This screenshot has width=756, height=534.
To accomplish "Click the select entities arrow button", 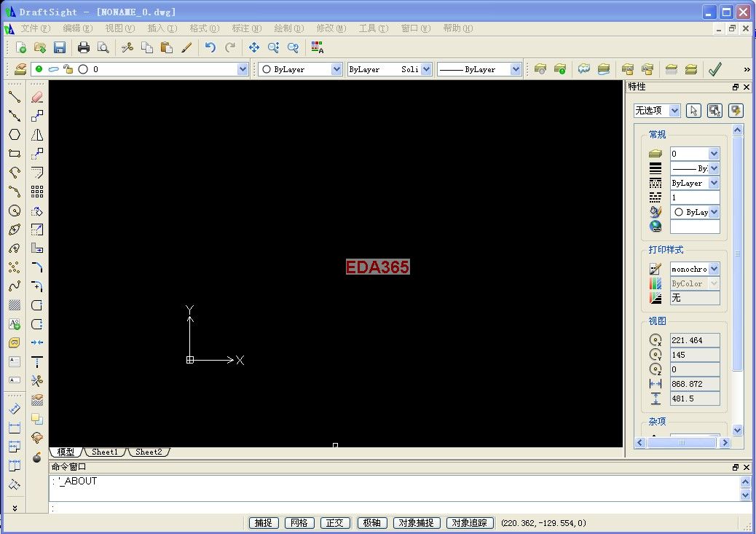I will click(x=693, y=111).
